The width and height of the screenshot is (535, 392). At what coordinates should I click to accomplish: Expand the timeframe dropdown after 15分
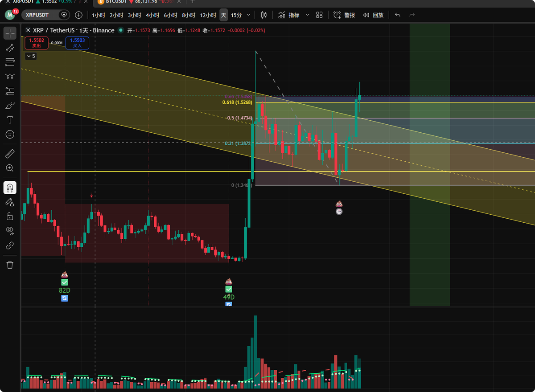[248, 15]
